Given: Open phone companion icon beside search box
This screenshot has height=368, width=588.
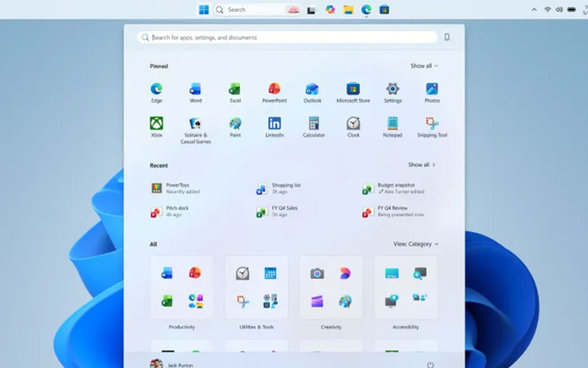Looking at the screenshot, I should (447, 37).
